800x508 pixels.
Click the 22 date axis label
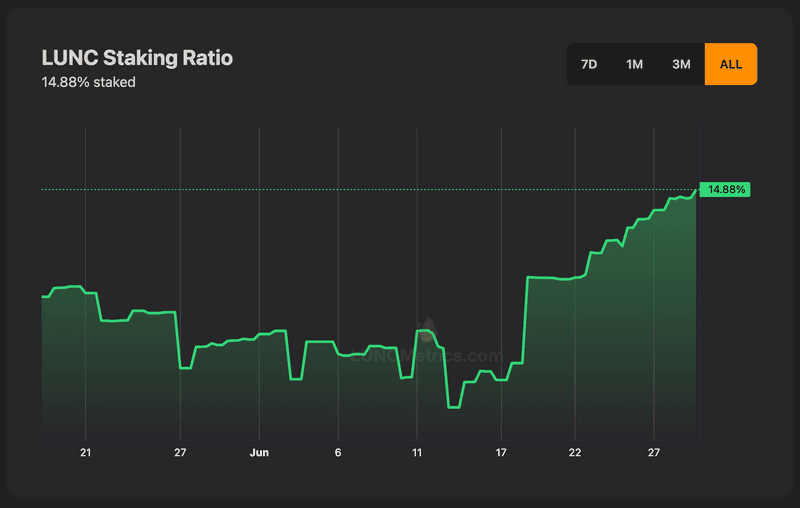coord(575,453)
